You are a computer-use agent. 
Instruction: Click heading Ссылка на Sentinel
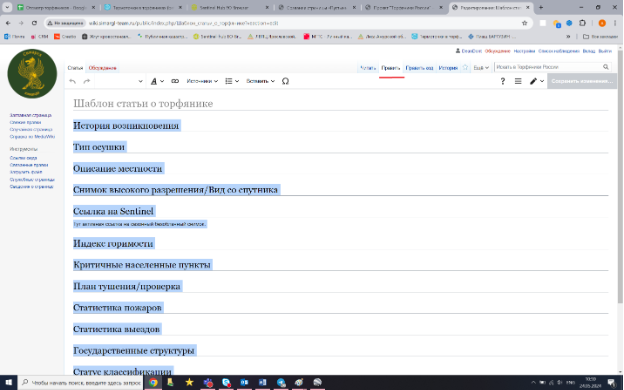click(113, 211)
